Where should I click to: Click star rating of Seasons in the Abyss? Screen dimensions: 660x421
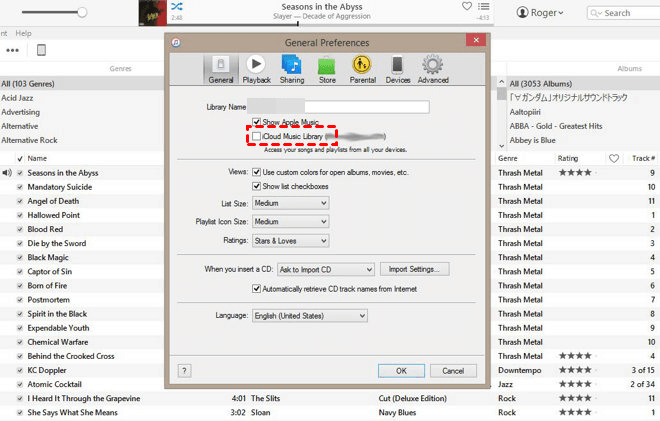pos(575,173)
